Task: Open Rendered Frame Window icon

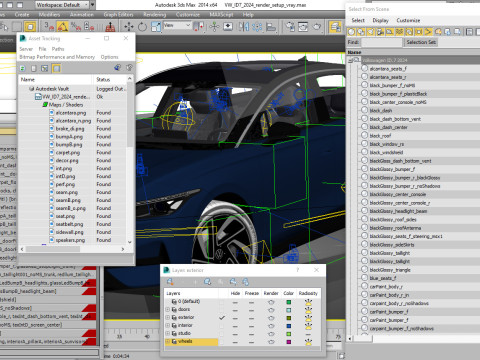Action: tap(303, 27)
